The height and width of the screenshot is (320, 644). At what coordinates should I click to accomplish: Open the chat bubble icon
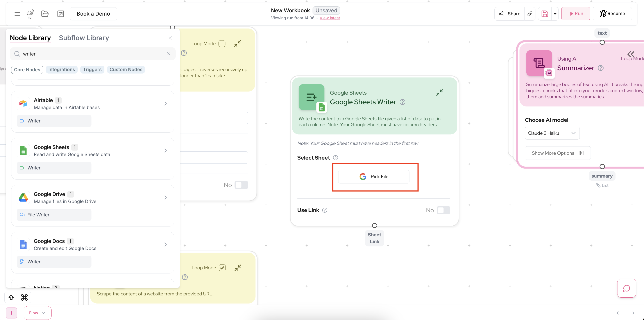pyautogui.click(x=626, y=288)
